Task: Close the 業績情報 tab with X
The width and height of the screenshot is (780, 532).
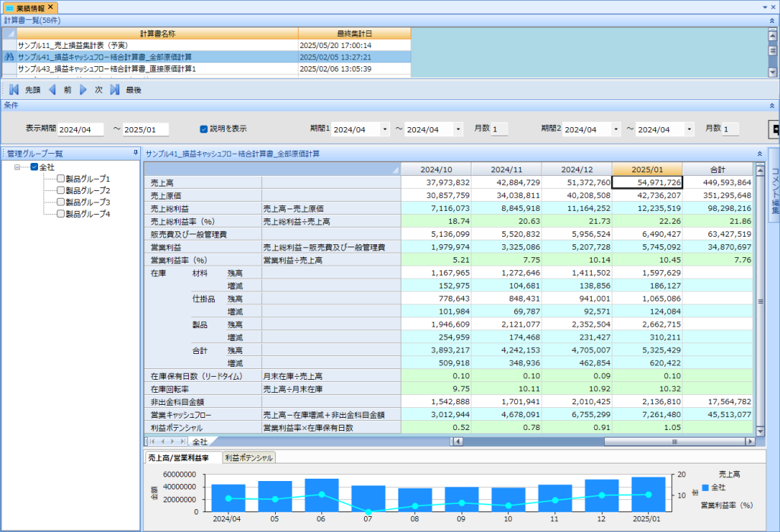Action: point(50,7)
